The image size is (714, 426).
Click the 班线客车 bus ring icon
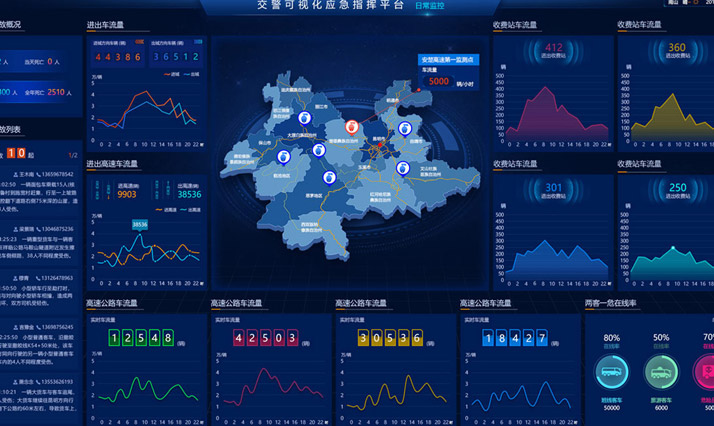[x=611, y=374]
